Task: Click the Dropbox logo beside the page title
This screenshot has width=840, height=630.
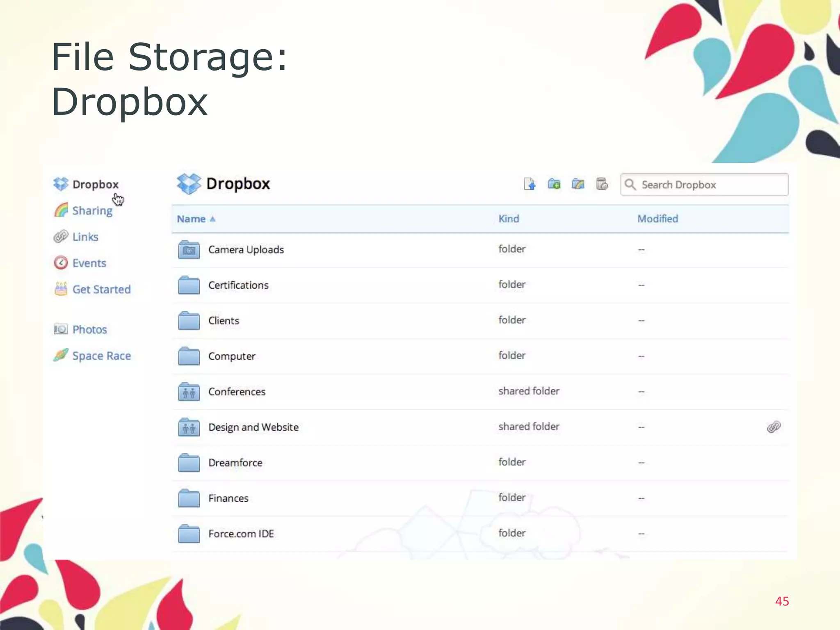Action: [189, 184]
